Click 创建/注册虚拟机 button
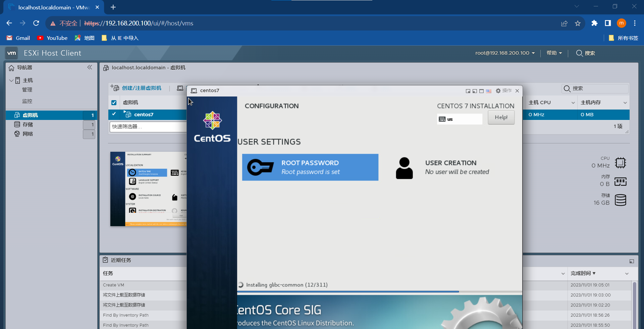This screenshot has height=329, width=644. 136,88
